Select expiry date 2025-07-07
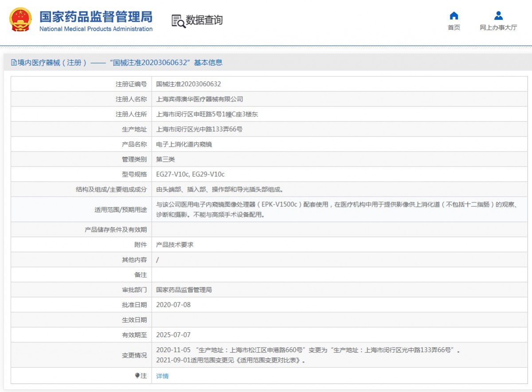 click(173, 335)
